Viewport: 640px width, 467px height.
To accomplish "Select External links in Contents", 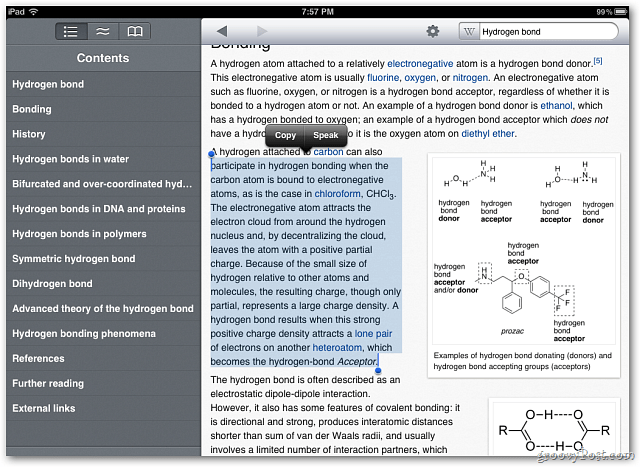I will point(103,408).
